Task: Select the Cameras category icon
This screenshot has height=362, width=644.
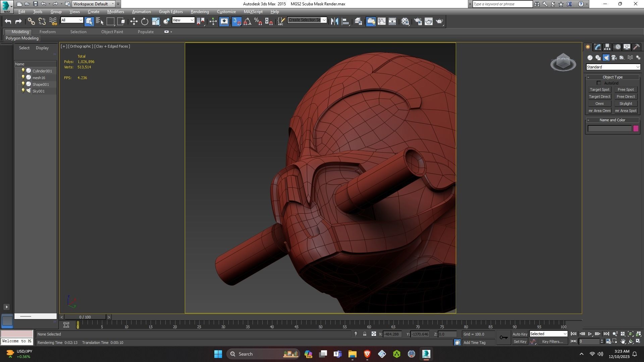Action: pos(614,58)
